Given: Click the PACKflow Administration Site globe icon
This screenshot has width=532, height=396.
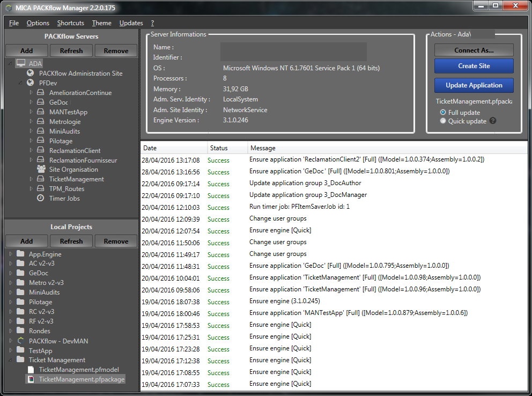Looking at the screenshot, I should [x=31, y=73].
